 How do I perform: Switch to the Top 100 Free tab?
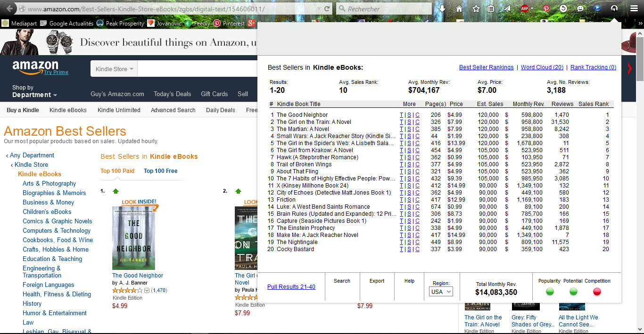[x=161, y=171]
